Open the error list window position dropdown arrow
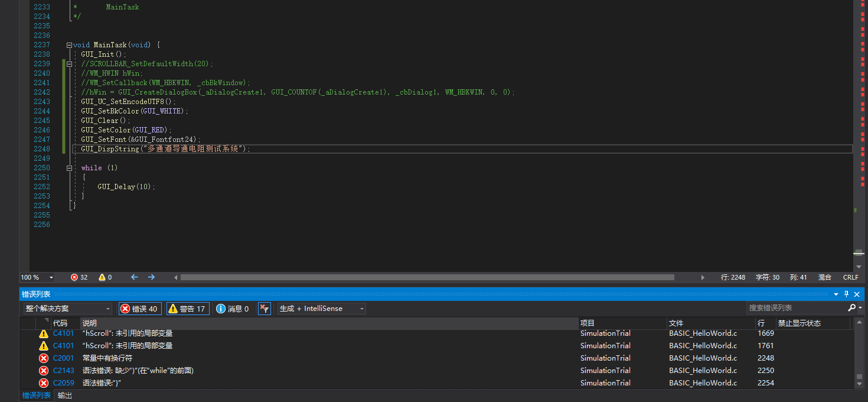 836,294
